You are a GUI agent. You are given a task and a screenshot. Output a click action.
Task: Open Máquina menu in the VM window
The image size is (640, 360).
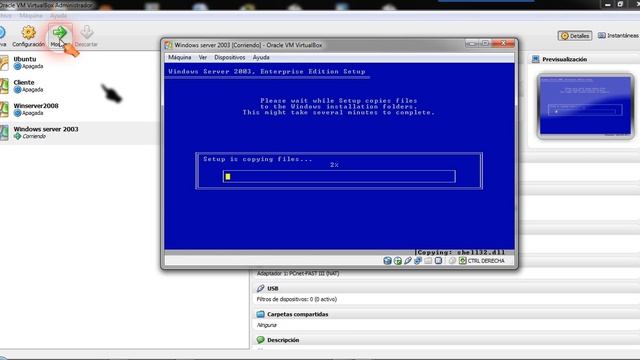pyautogui.click(x=180, y=58)
